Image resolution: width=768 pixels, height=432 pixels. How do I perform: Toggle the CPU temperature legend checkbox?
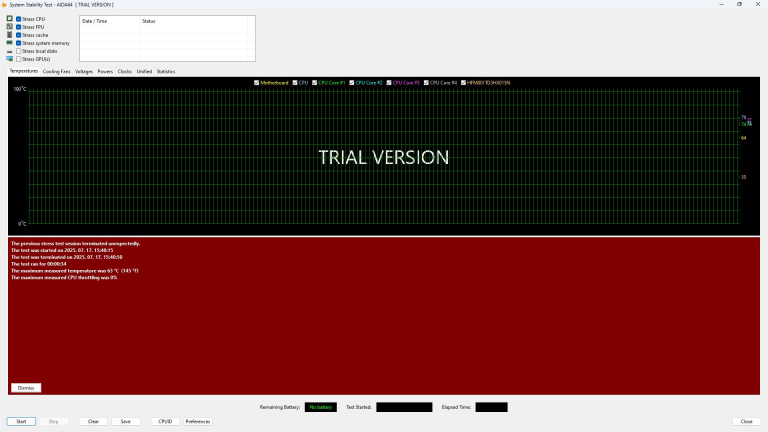(295, 83)
